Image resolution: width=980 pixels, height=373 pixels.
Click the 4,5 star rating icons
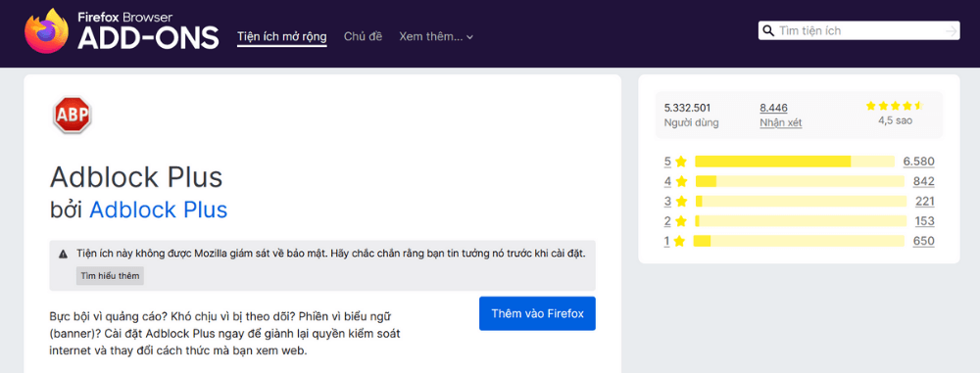(x=895, y=106)
